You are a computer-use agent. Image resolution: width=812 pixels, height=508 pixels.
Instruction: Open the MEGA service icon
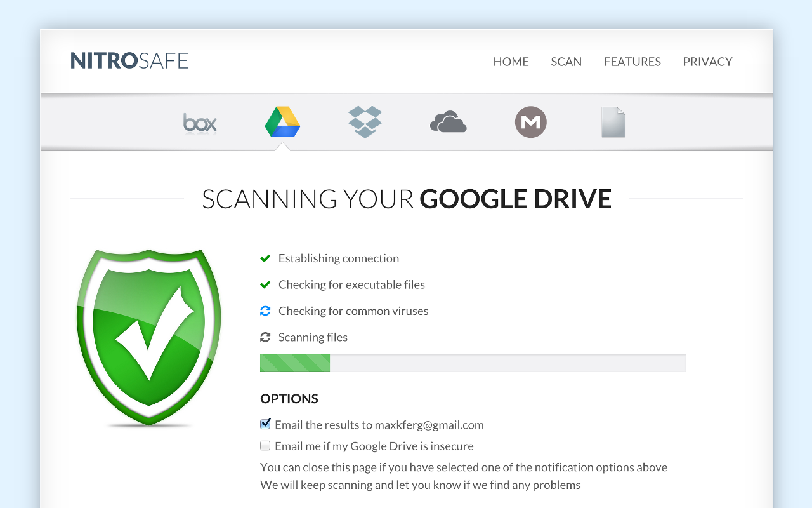[531, 122]
